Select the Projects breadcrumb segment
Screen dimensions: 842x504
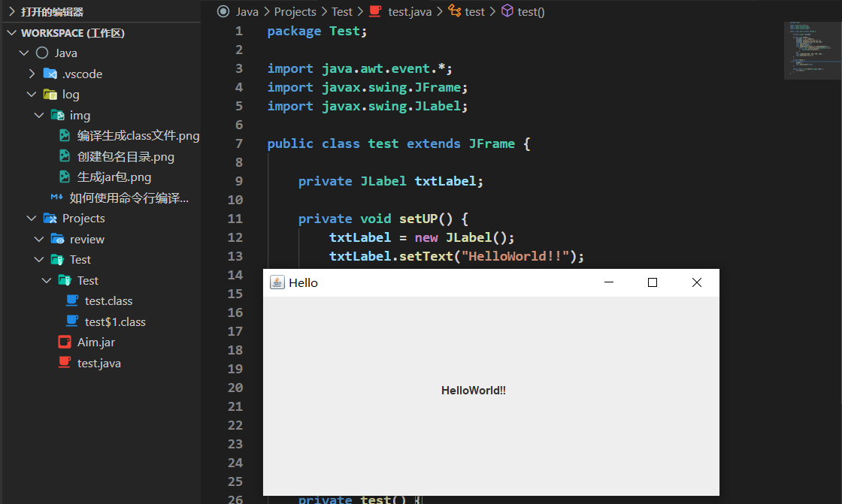(295, 11)
